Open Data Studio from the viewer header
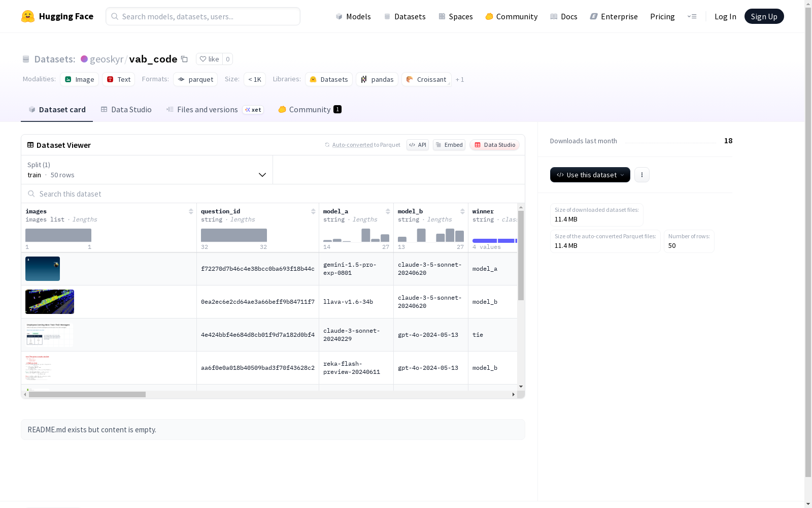The image size is (812, 508). (x=495, y=145)
